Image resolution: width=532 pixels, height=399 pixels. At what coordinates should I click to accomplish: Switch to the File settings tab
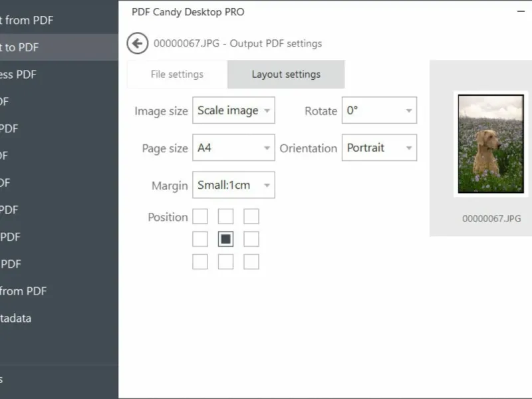tap(177, 74)
